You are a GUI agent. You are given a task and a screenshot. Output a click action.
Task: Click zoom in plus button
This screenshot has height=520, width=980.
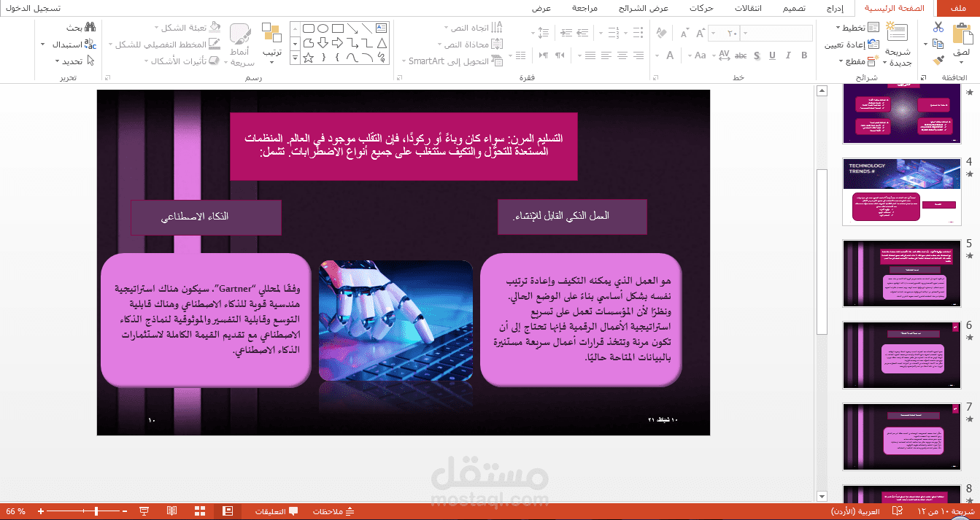pos(41,512)
